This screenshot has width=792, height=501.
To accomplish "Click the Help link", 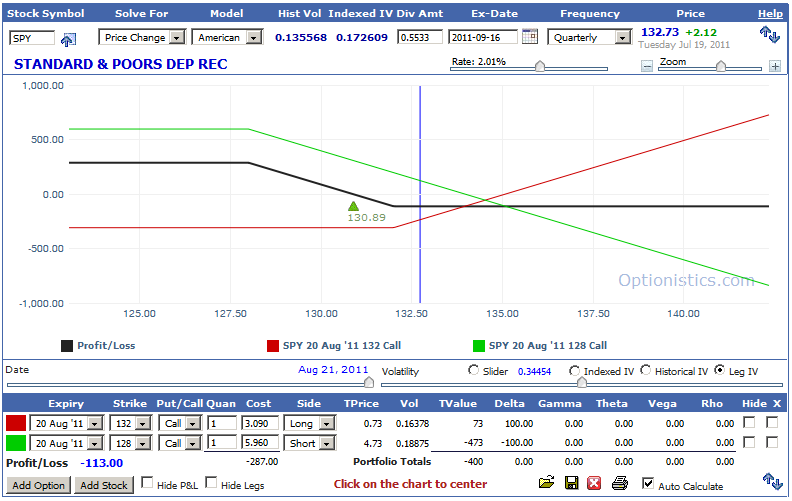I will coord(770,14).
